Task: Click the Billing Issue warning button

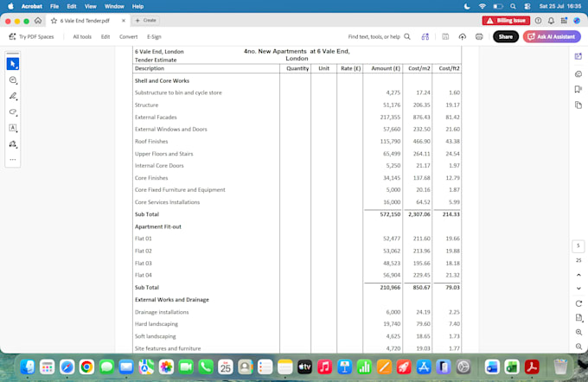Action: (x=506, y=21)
